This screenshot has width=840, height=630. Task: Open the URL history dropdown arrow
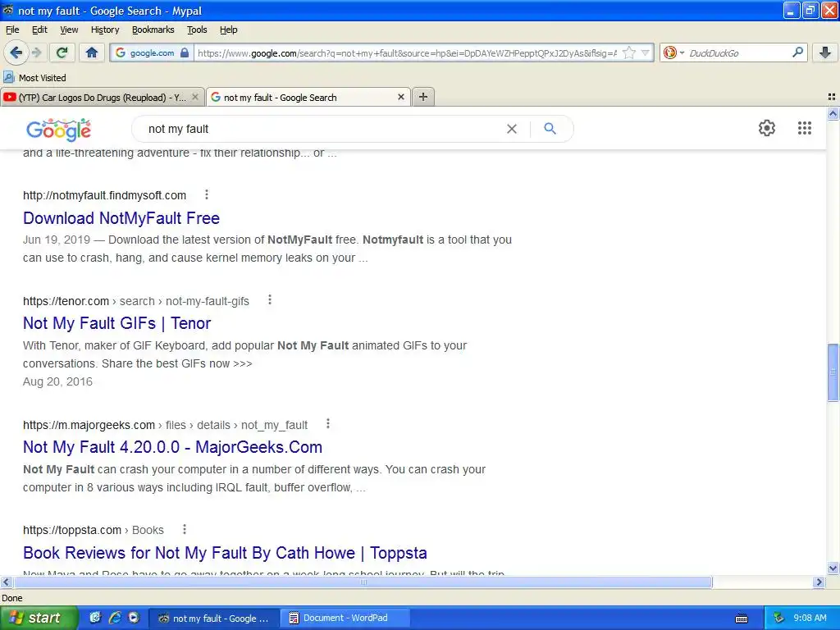tap(645, 52)
